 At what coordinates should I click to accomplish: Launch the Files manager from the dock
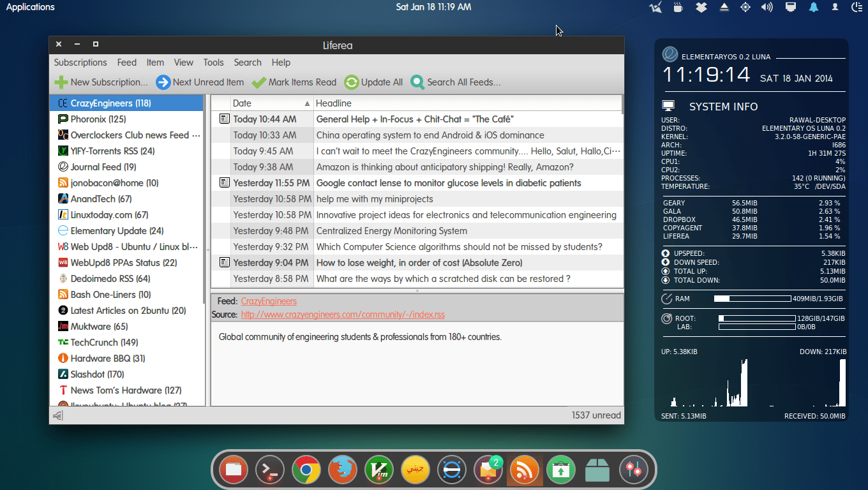[x=234, y=471]
